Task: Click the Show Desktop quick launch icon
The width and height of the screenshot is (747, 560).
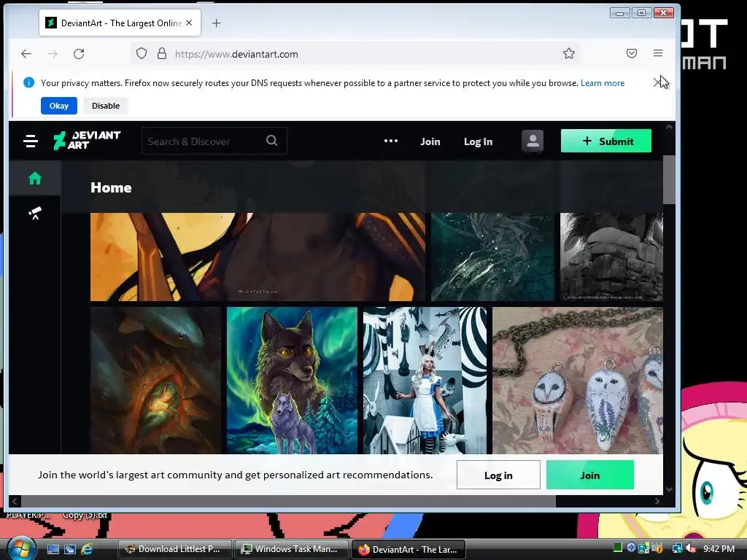Action: (53, 549)
